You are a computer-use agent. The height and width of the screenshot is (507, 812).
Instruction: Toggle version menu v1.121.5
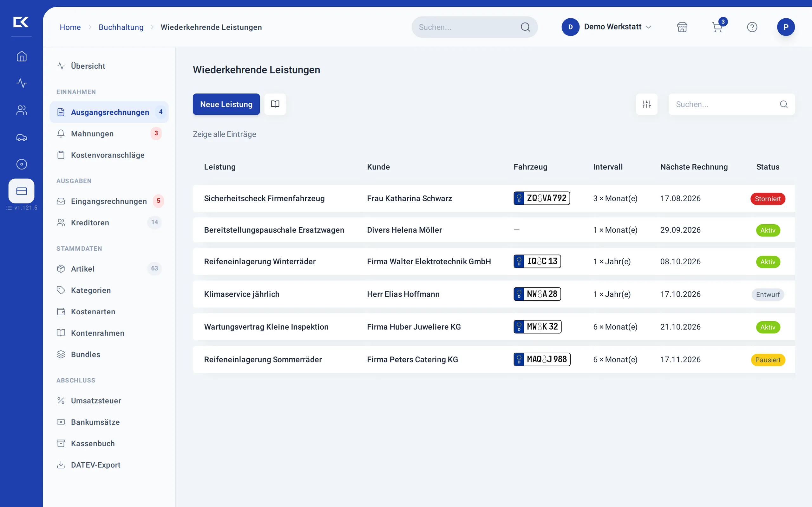pyautogui.click(x=22, y=208)
